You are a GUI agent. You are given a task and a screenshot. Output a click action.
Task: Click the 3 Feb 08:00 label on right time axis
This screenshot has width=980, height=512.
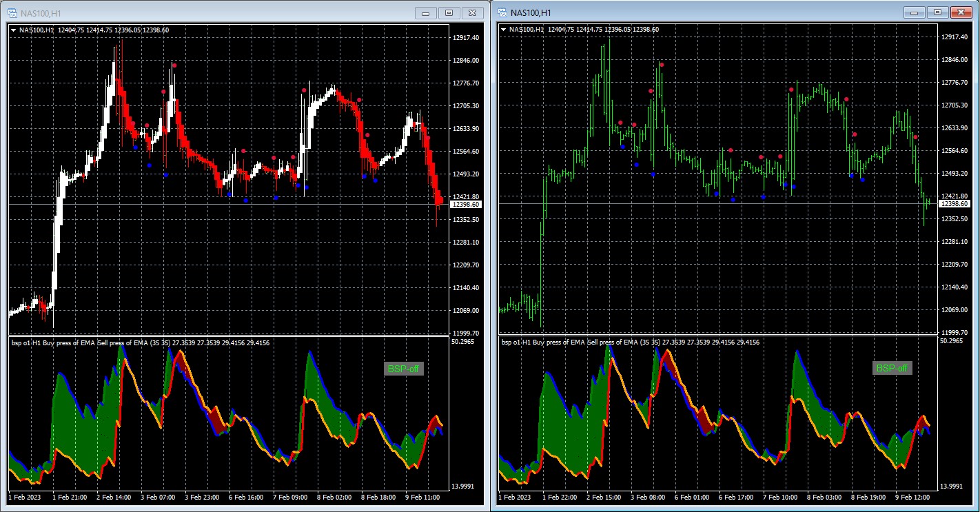[647, 497]
